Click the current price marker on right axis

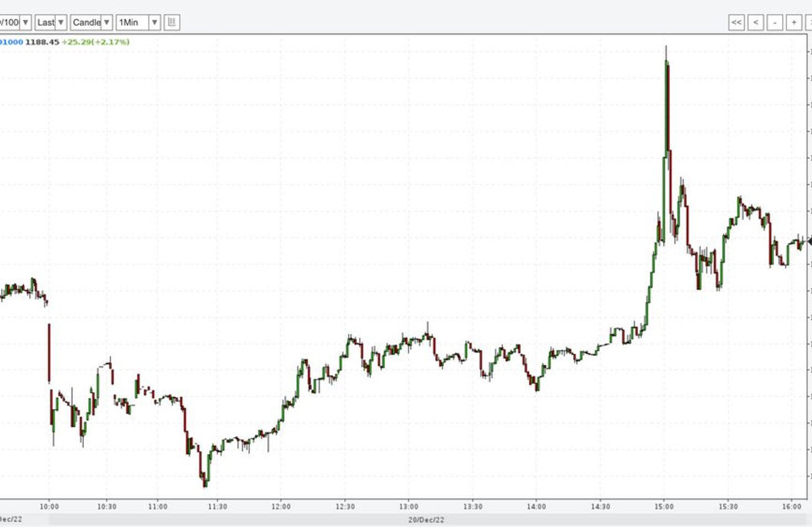[x=809, y=241]
